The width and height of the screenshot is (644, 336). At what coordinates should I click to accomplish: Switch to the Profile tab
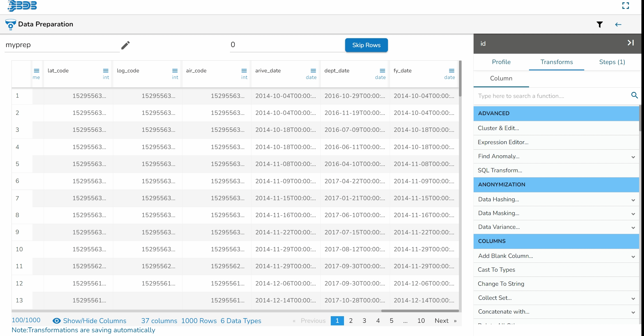coord(501,62)
